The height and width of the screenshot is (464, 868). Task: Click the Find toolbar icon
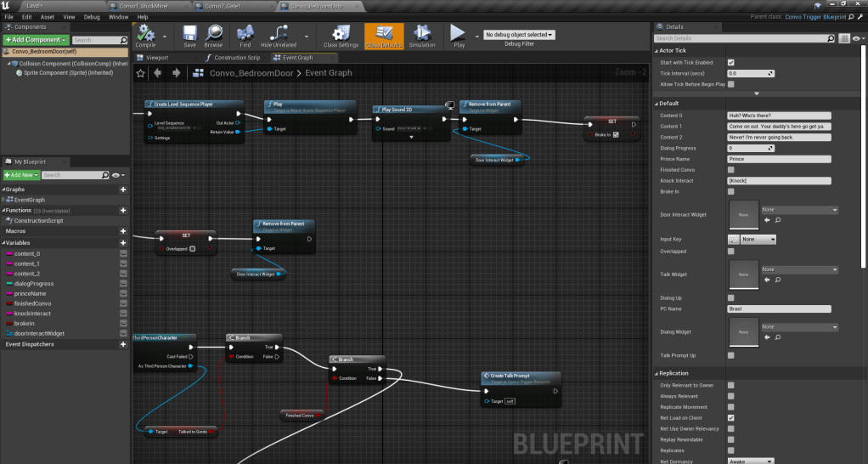click(x=245, y=34)
